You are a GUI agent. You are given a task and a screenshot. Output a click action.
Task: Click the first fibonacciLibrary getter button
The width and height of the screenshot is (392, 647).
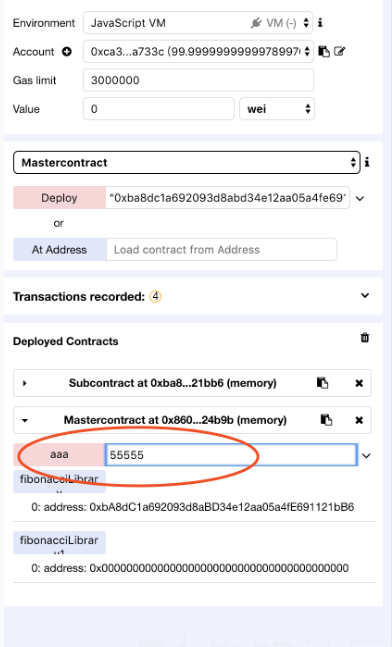[x=59, y=482]
